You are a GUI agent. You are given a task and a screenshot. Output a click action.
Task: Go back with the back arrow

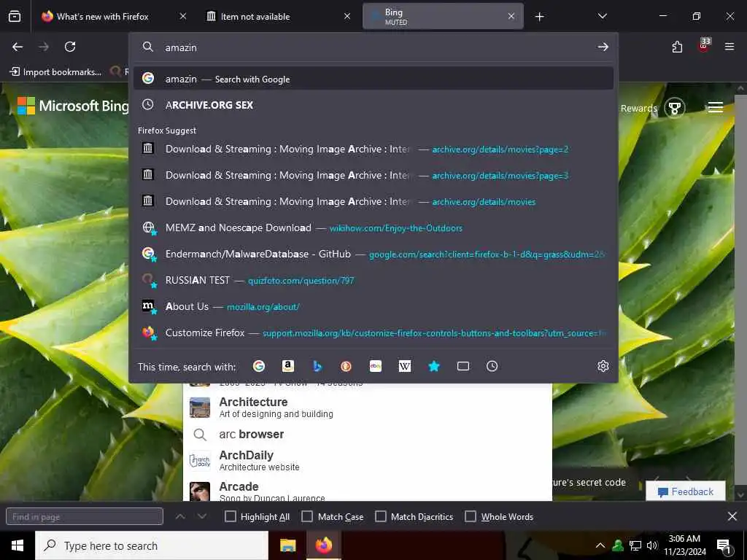tap(18, 47)
